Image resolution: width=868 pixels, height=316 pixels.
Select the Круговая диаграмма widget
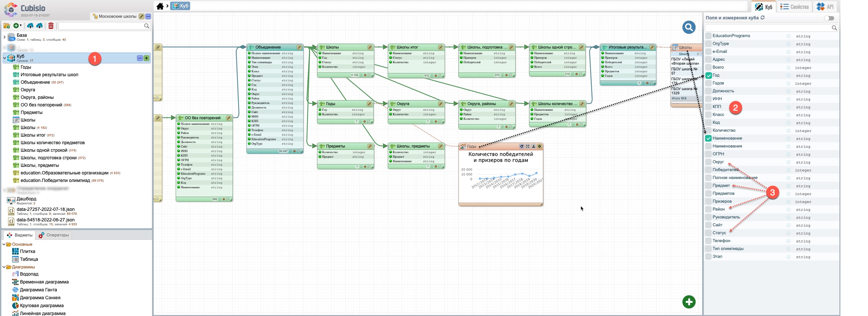(41, 305)
